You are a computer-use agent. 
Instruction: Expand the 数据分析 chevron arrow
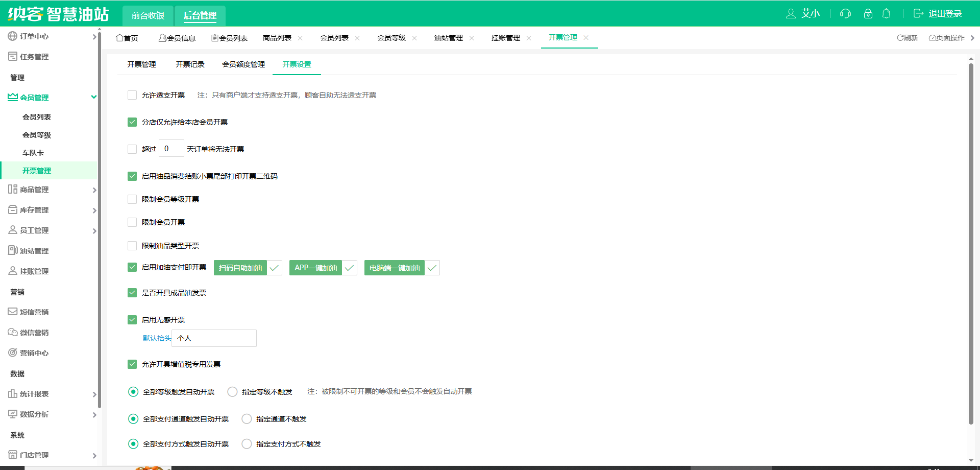(x=94, y=414)
